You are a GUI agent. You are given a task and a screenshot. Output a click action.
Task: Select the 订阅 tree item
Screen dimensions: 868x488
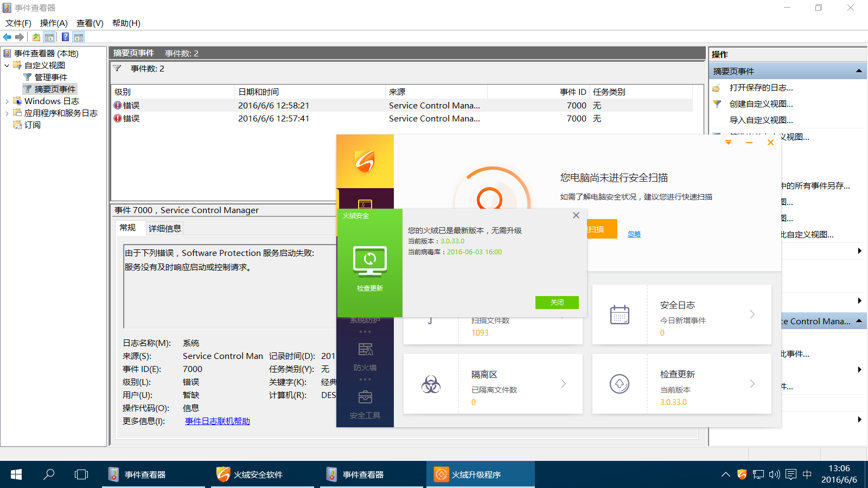pyautogui.click(x=33, y=125)
